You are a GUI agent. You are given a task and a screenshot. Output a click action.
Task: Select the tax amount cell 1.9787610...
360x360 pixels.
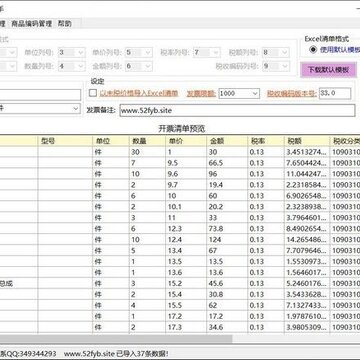click(x=307, y=316)
